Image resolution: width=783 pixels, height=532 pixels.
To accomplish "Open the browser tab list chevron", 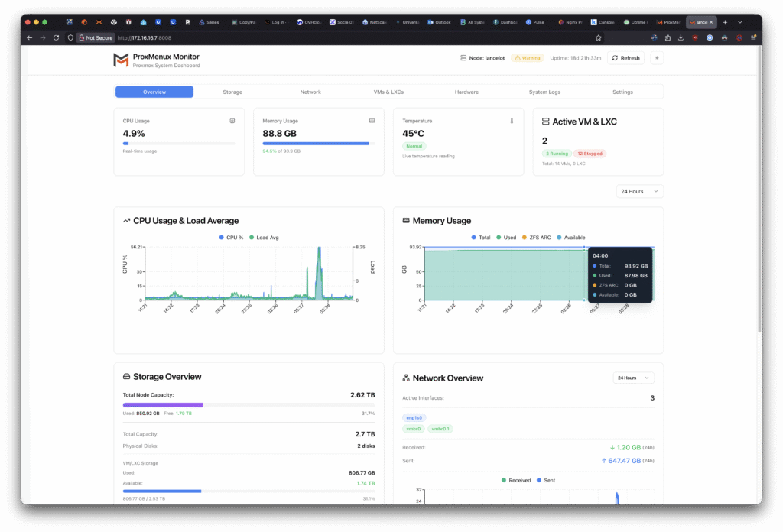I will (x=739, y=22).
